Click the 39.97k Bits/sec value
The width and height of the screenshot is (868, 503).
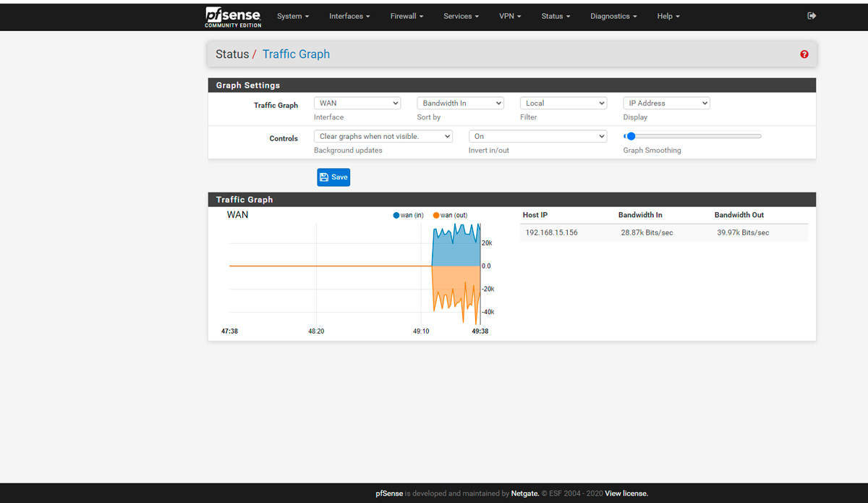pos(743,232)
